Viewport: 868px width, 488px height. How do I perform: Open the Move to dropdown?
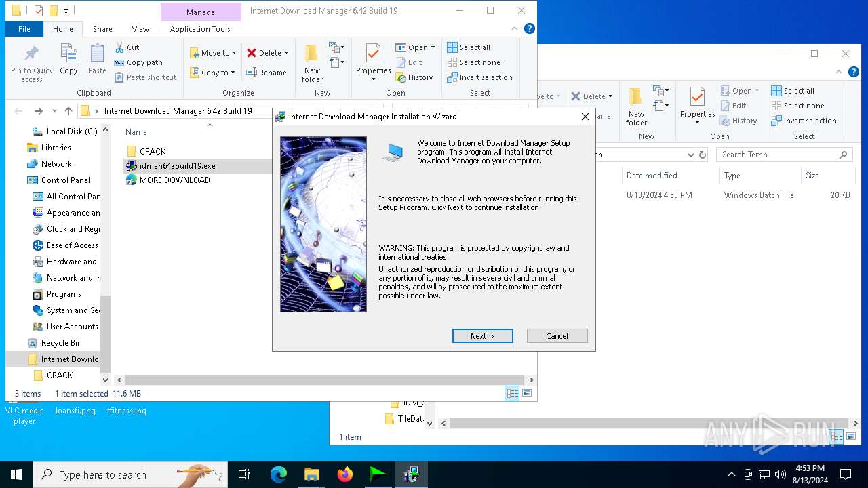point(213,53)
